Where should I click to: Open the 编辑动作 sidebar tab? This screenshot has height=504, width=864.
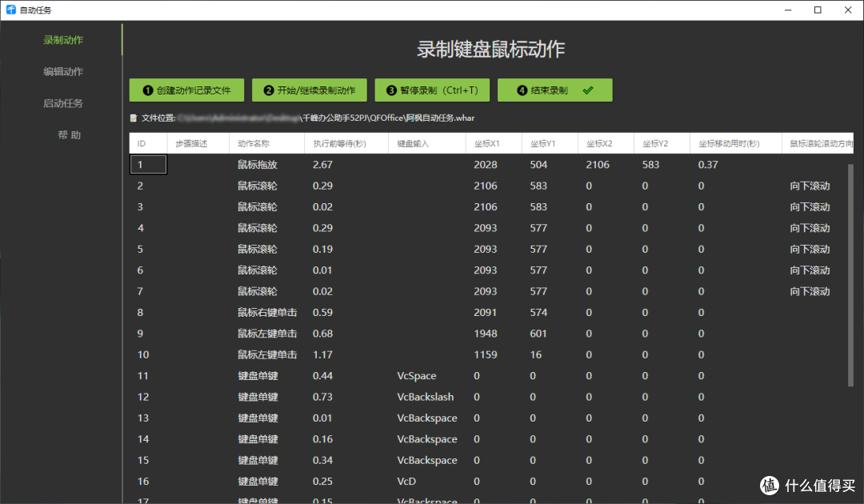[x=63, y=72]
